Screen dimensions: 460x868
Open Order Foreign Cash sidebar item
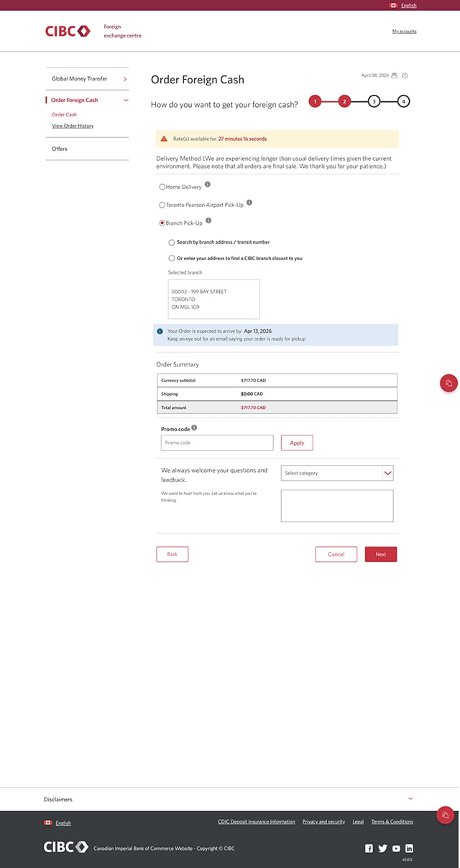pos(75,100)
